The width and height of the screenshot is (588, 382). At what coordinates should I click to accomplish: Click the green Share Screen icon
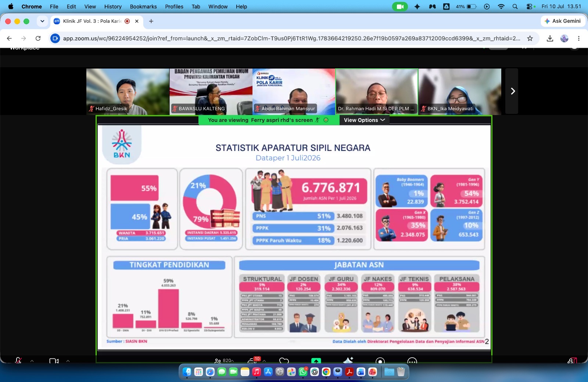[316, 361]
